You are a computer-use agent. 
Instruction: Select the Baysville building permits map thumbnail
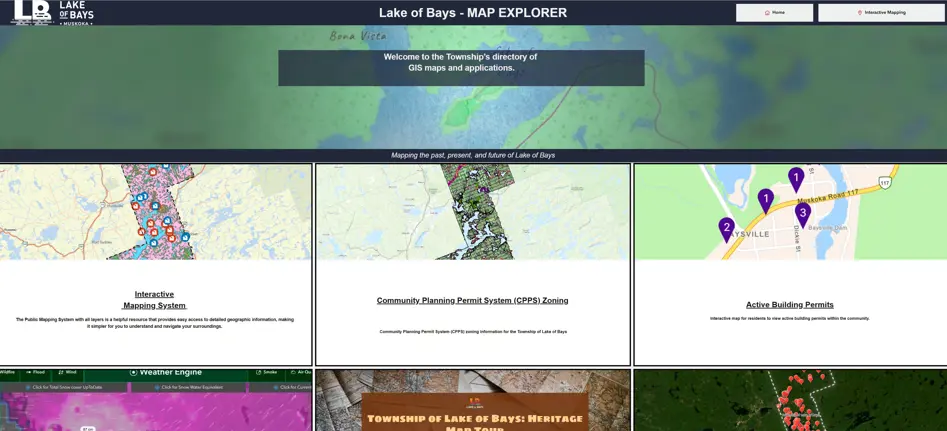click(790, 212)
